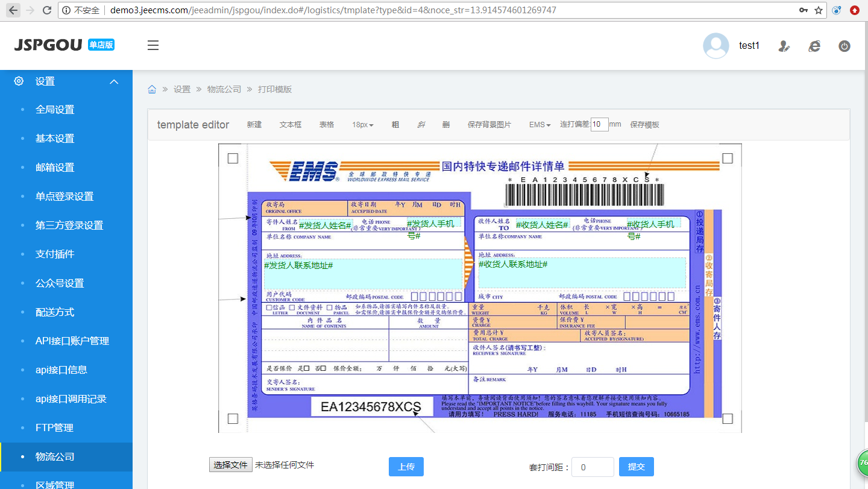Tick the bottom-left corner checkbox of the template
Viewport: 868px width, 489px height.
pos(233,418)
